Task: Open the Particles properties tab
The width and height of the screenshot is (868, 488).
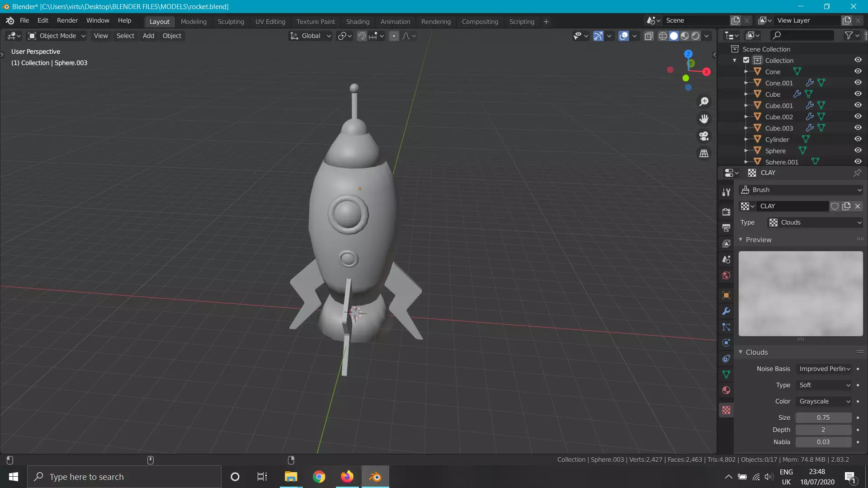Action: 726,327
